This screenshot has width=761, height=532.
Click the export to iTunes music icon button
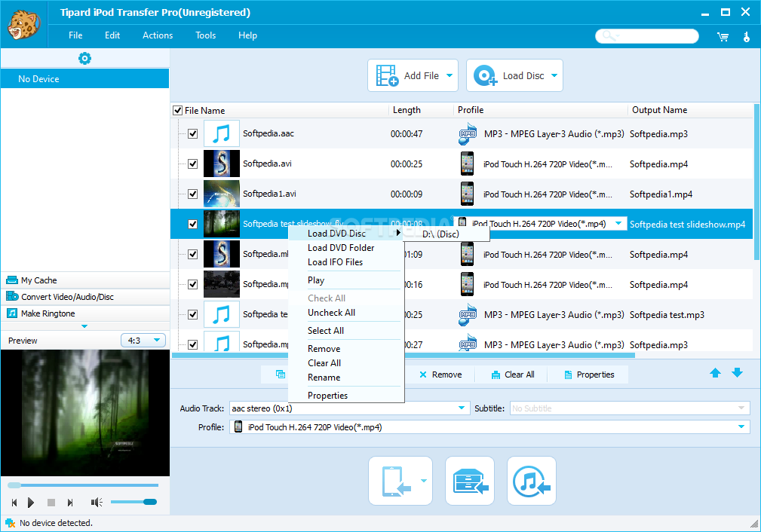tap(532, 481)
